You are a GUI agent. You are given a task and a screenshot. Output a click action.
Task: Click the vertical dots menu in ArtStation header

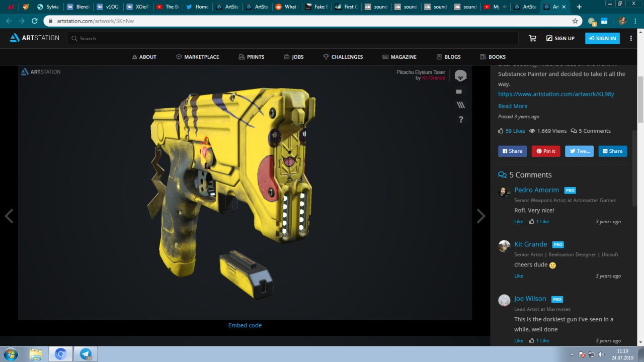[631, 38]
